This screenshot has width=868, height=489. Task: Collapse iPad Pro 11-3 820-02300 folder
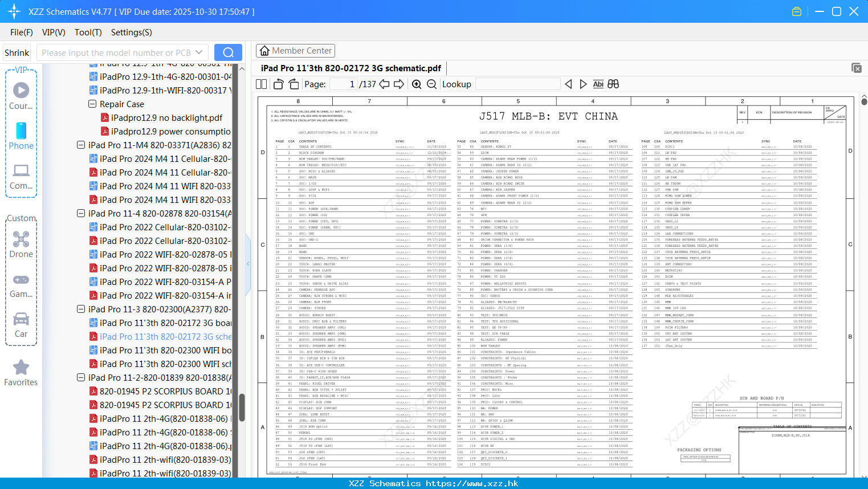[81, 309]
